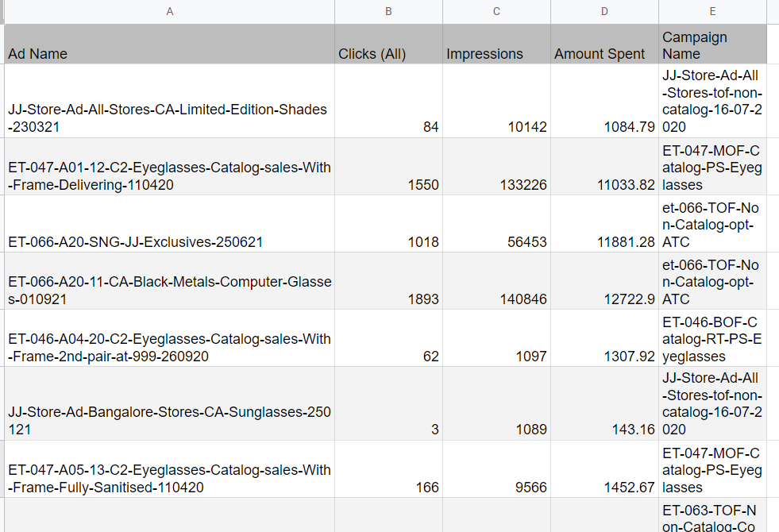The image size is (779, 532).
Task: Select impressions cell showing 133226
Action: (x=496, y=167)
